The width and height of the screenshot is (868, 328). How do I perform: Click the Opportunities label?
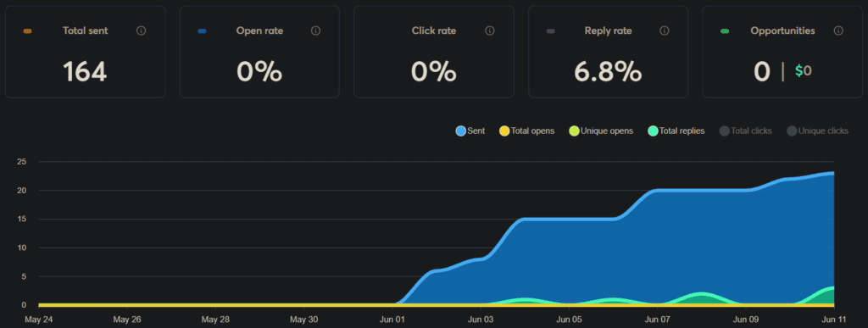[x=782, y=31]
